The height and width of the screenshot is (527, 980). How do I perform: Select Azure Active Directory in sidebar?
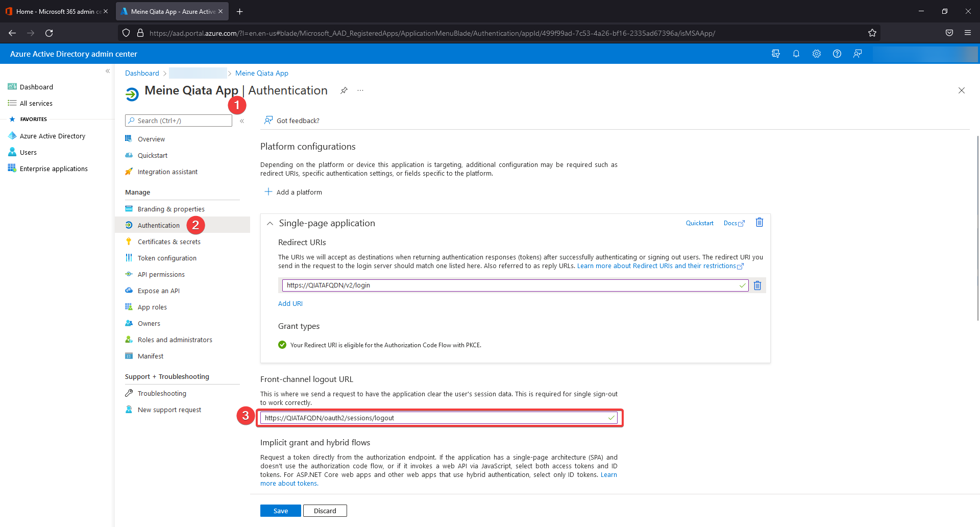coord(53,136)
